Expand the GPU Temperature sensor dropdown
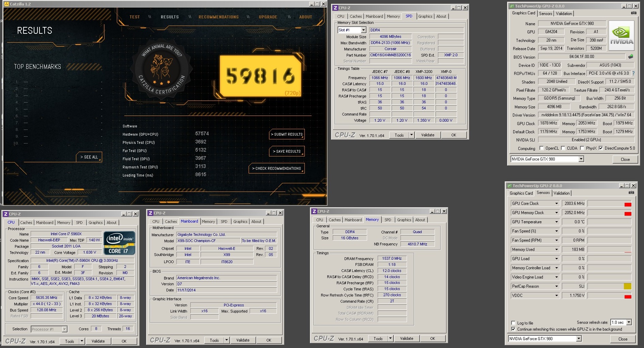The height and width of the screenshot is (348, 644). [x=556, y=222]
